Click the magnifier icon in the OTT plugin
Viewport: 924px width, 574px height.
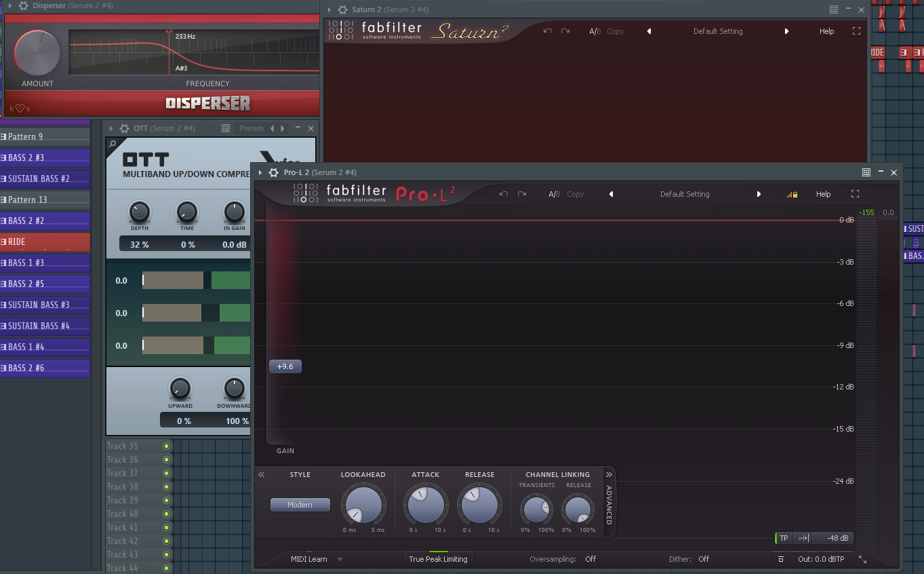tap(113, 144)
